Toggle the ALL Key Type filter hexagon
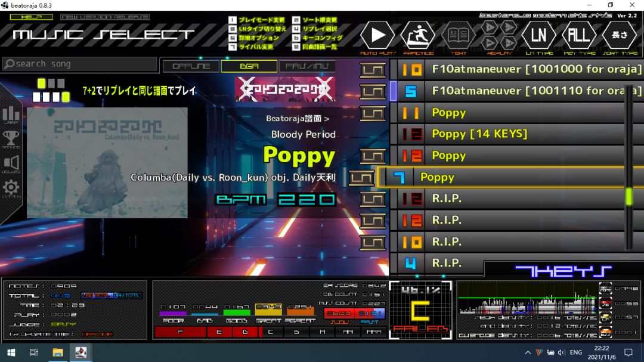The width and height of the screenshot is (644, 362). tap(578, 35)
